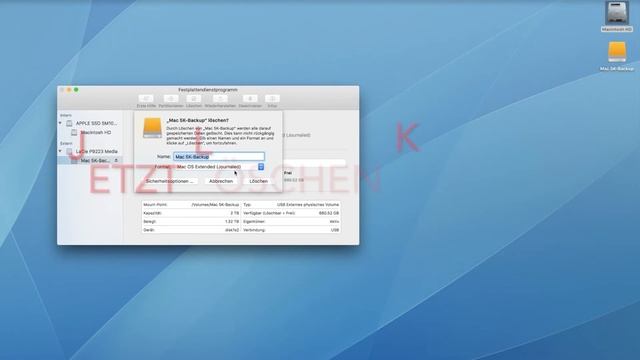This screenshot has width=640, height=360.
Task: Click the Name text field
Action: 219,156
